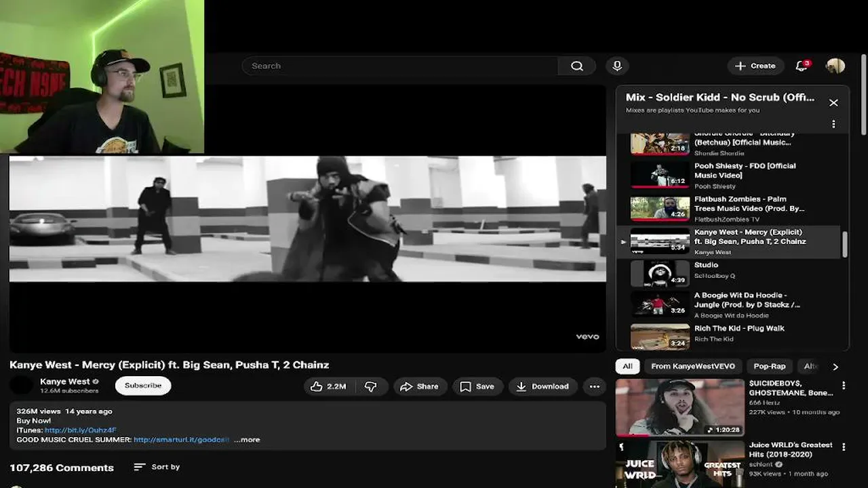Viewport: 868px width, 488px height.
Task: Click the Create button
Action: pyautogui.click(x=755, y=66)
